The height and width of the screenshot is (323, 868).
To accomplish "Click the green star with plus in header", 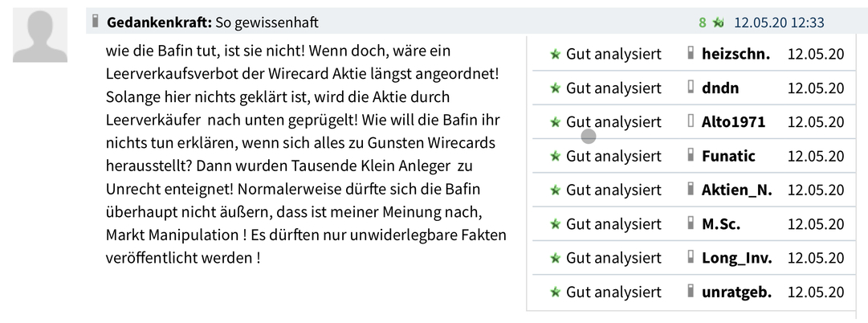I will 718,23.
